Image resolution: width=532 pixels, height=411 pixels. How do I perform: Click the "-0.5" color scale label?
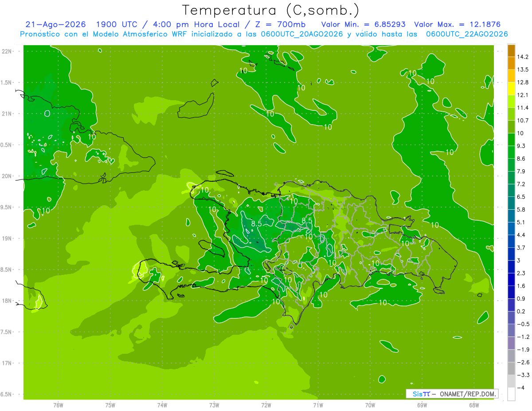point(523,324)
